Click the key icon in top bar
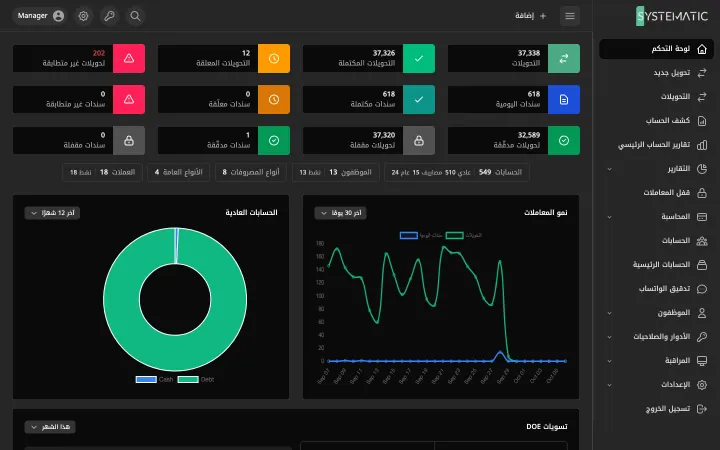Image resolution: width=720 pixels, height=450 pixels. pos(109,16)
